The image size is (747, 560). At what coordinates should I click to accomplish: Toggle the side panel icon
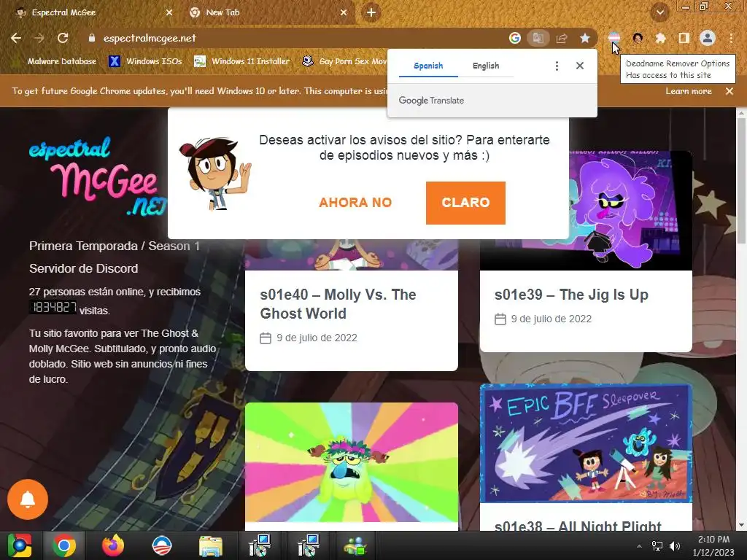(684, 38)
